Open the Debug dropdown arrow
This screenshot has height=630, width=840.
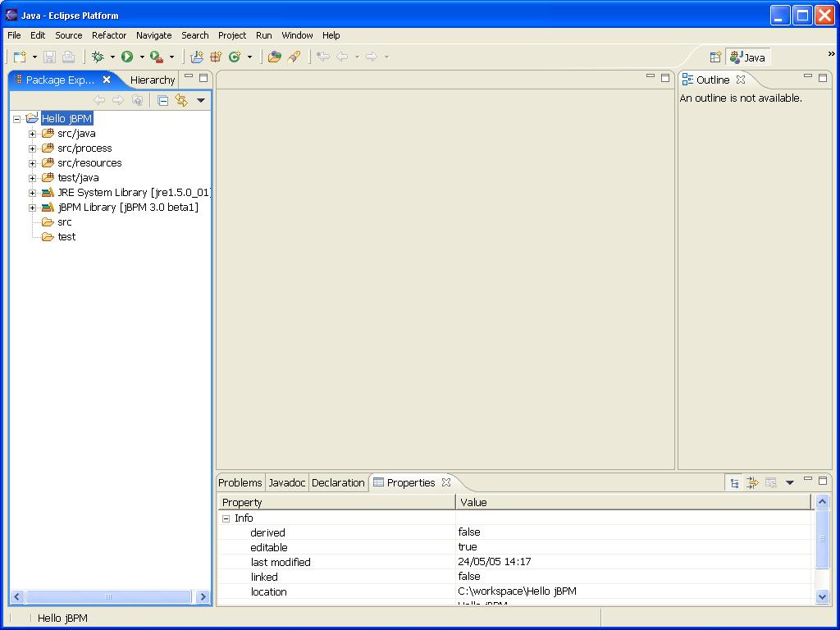[x=112, y=57]
